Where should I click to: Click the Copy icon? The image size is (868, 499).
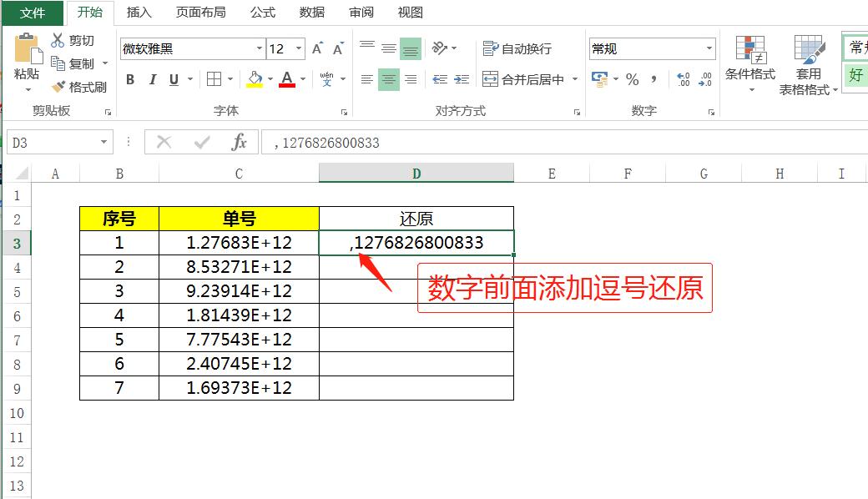click(x=58, y=63)
